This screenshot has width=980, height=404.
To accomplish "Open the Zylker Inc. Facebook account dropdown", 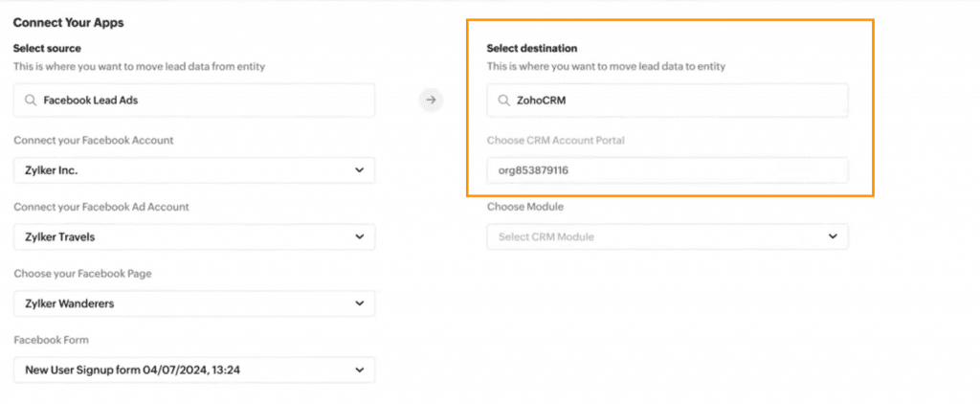I will coord(194,170).
